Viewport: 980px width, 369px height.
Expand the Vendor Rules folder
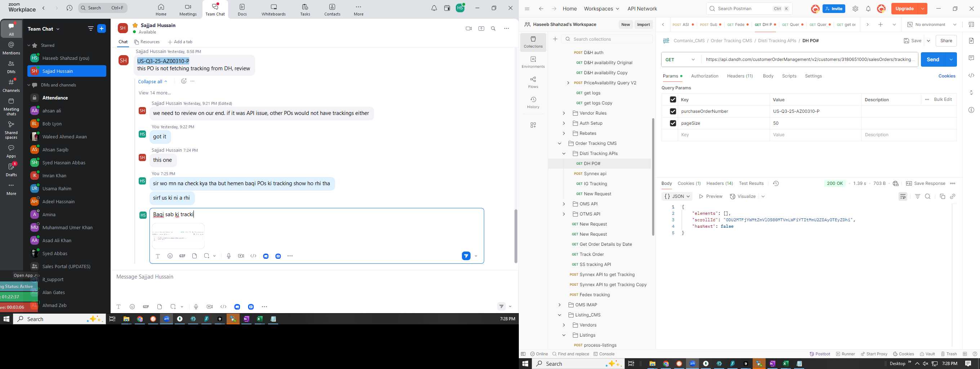564,113
